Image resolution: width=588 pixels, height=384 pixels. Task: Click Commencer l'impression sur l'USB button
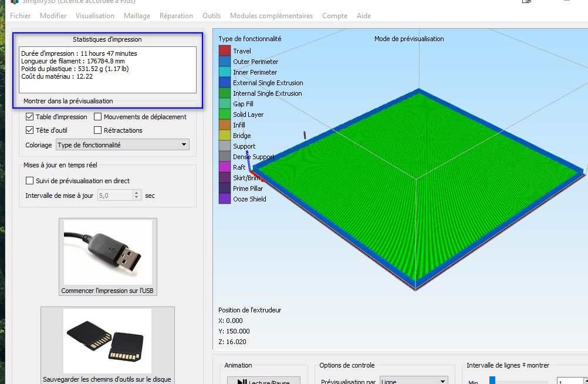point(107,257)
